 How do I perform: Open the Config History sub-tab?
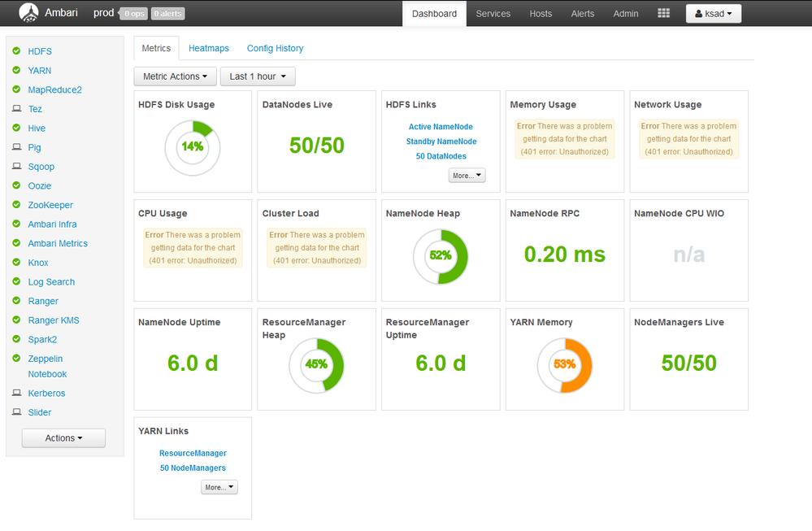(x=275, y=48)
